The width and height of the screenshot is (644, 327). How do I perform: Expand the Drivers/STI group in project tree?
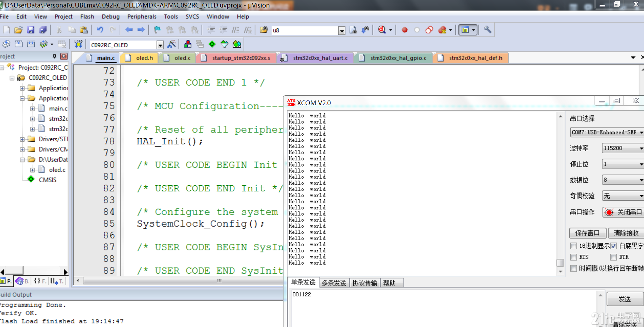click(x=22, y=139)
